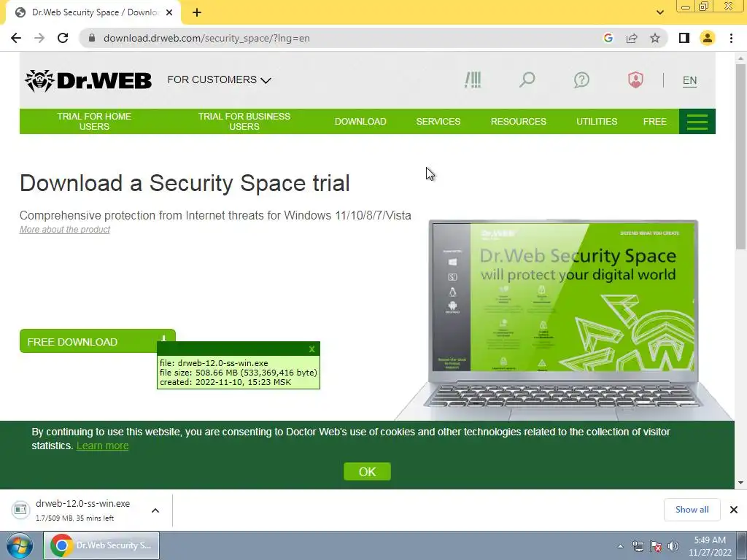747x560 pixels.
Task: Click the file name drweb-12.0-ss-win.exe in tooltip
Action: [223, 363]
